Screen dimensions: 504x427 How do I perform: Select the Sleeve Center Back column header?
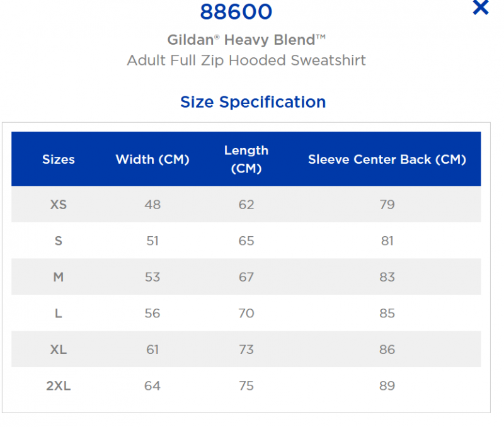pyautogui.click(x=387, y=159)
